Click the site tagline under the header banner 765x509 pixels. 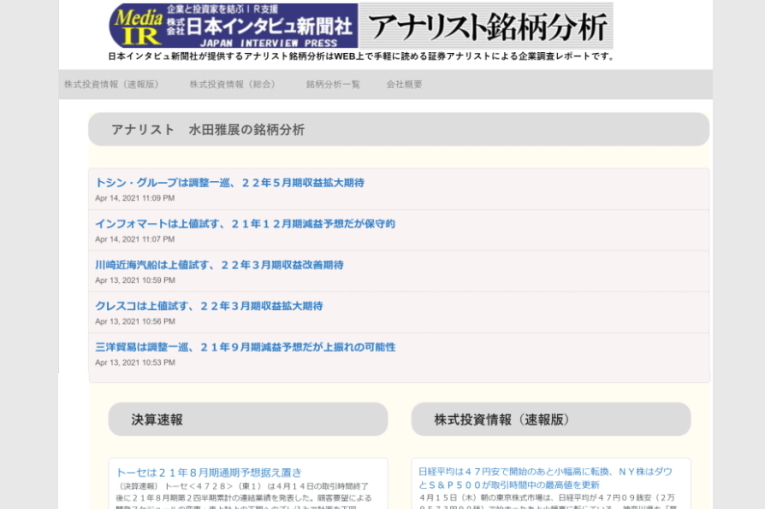pos(361,57)
